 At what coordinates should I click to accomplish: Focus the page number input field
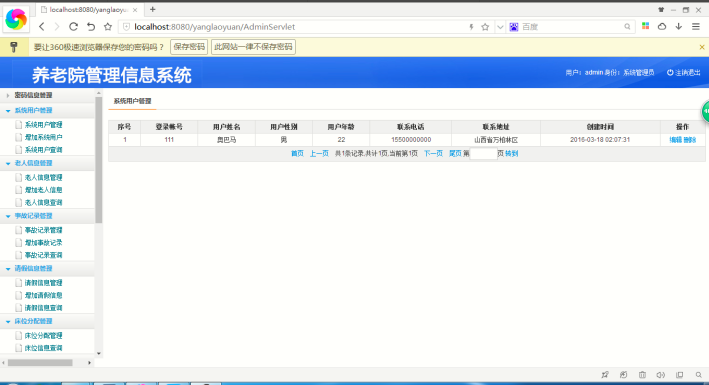(x=483, y=154)
